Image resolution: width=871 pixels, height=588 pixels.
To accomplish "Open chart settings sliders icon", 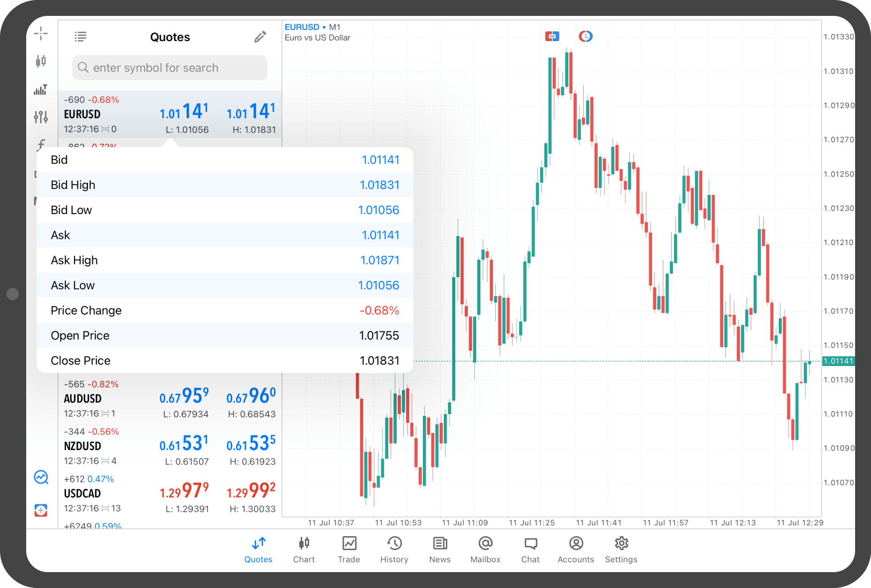I will (x=41, y=117).
